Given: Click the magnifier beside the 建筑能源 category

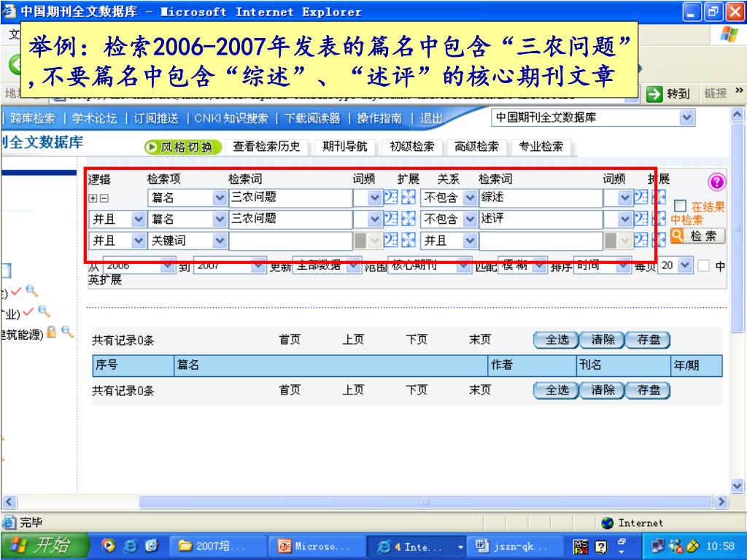Looking at the screenshot, I should coord(67,332).
